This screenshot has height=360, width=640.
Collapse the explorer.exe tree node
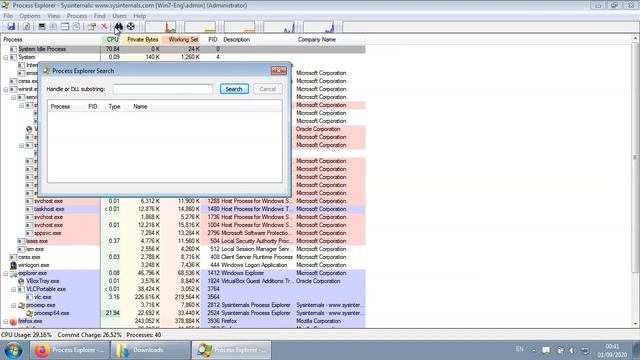[x=6, y=273]
